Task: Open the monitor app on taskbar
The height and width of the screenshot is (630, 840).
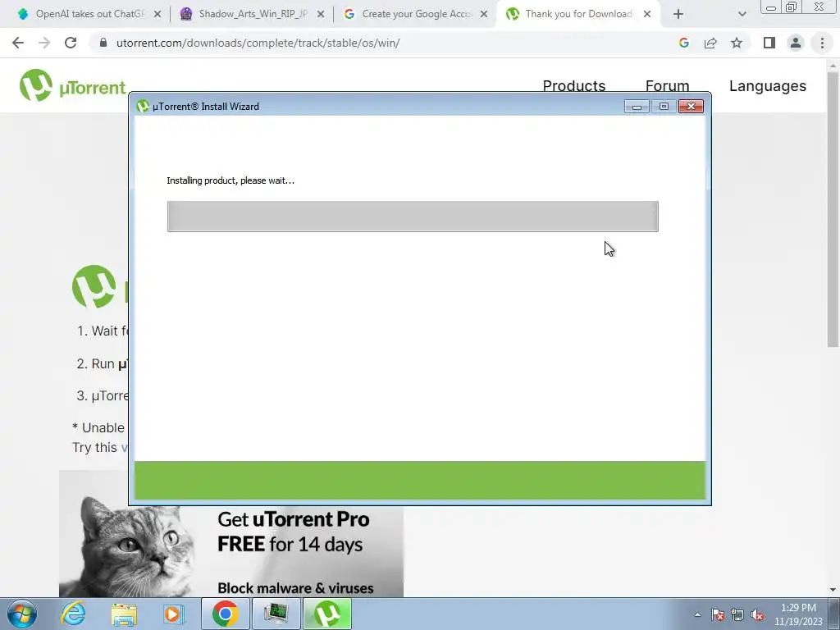Action: [276, 614]
